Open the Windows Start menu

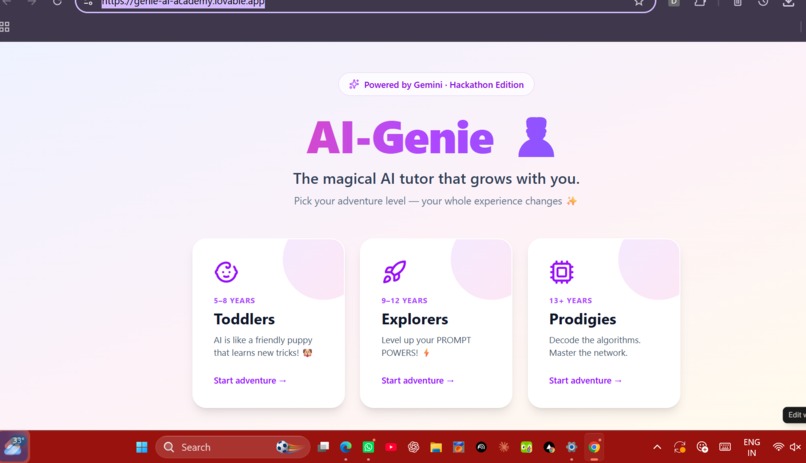142,447
